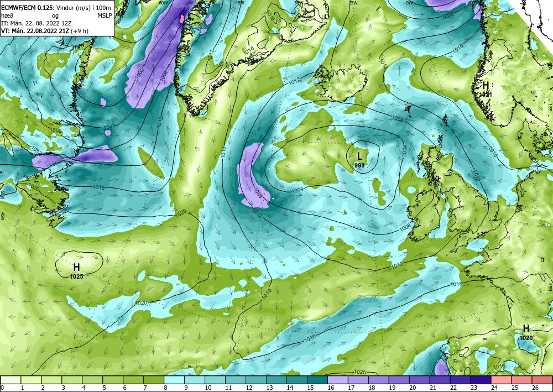Click the VT: Mán. 22.08.2022 21Z line
The image size is (553, 392).
point(35,31)
